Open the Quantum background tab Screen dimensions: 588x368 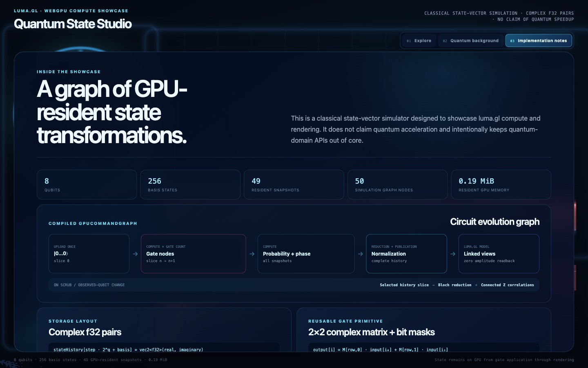[x=471, y=40]
